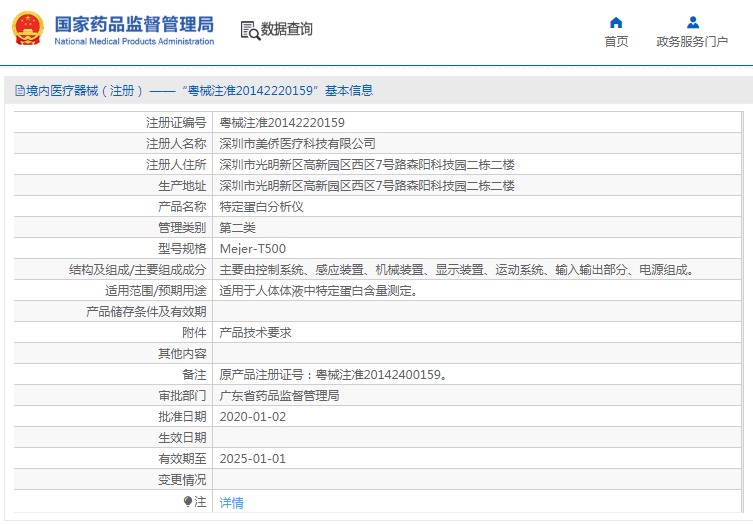This screenshot has height=524, width=753.
Task: Open the 详情 link
Action: pos(231,502)
